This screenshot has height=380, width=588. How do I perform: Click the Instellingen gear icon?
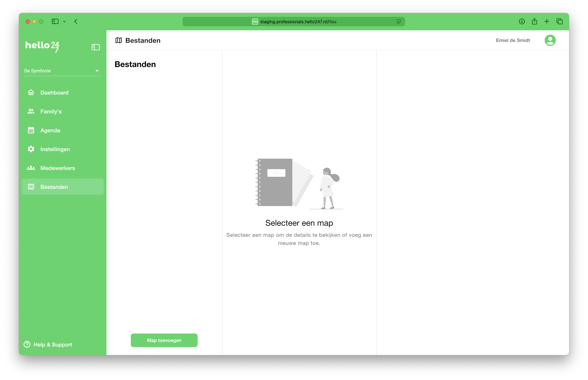(x=31, y=149)
